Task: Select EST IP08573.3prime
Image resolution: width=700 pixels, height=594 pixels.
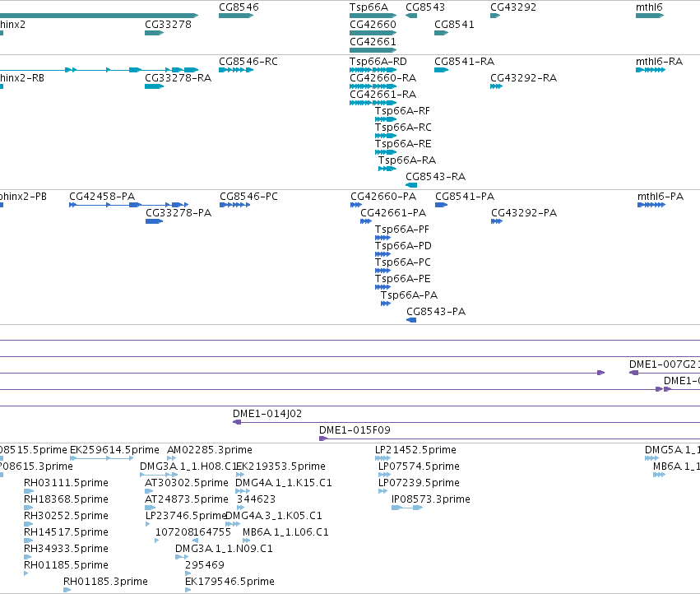Action: point(431,499)
